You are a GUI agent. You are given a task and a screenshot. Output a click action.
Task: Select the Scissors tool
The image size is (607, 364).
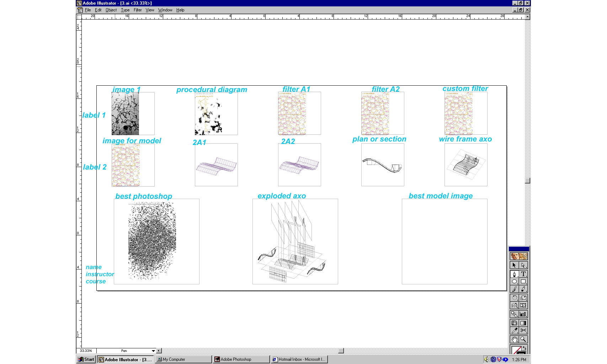click(x=523, y=331)
